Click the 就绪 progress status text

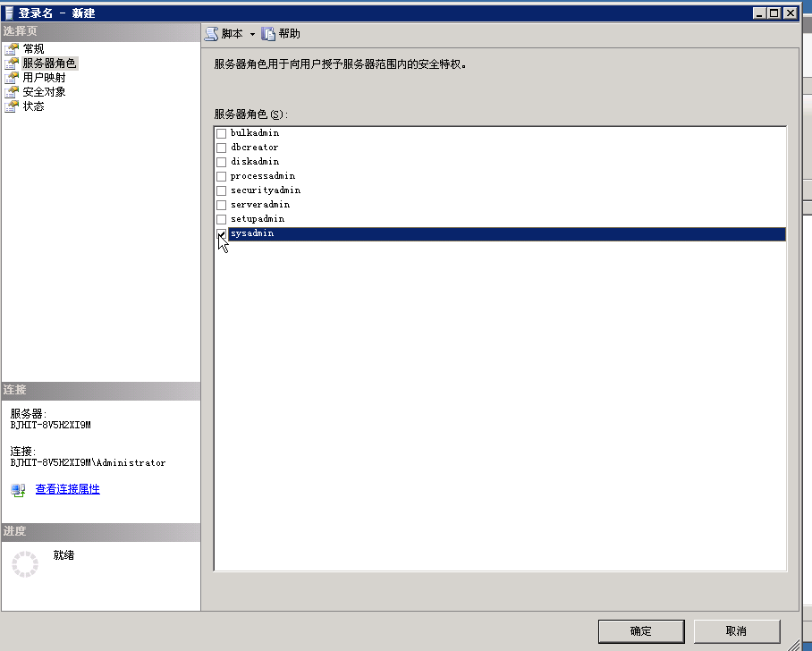coord(63,555)
